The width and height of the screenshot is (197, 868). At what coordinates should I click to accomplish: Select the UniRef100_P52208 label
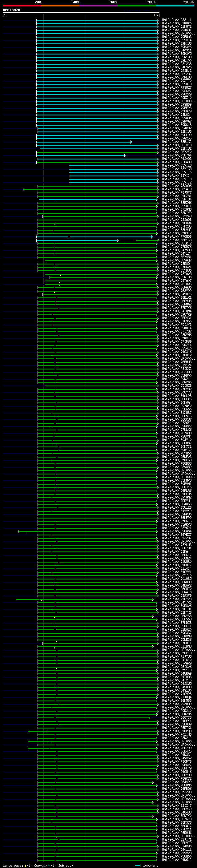click(x=177, y=792)
